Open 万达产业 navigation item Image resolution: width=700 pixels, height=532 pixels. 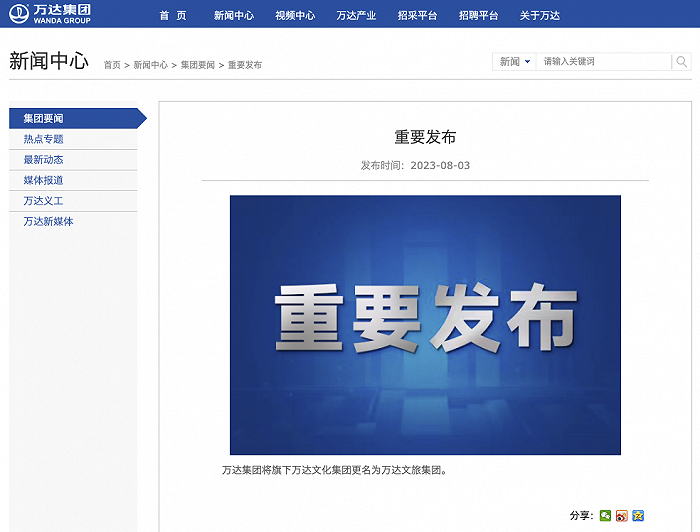[356, 16]
